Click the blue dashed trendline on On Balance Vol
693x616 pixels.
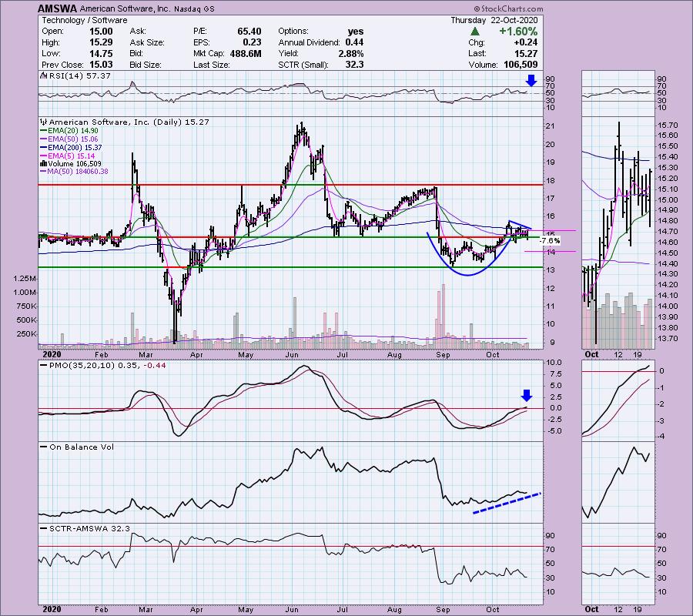506,503
